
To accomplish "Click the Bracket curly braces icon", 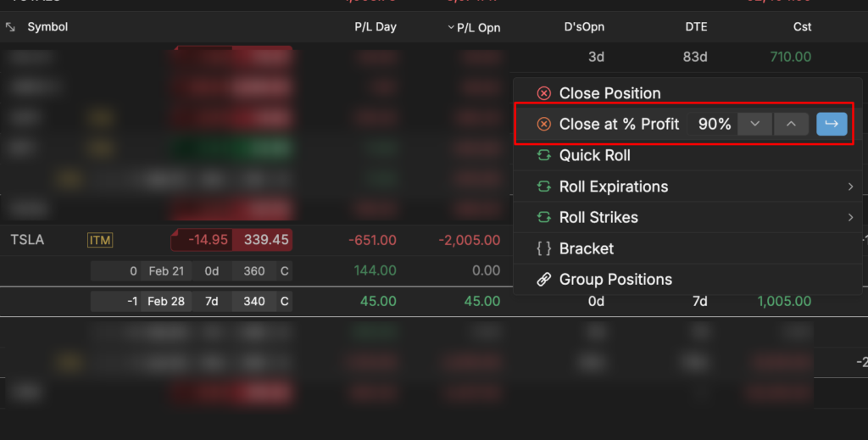I will (544, 248).
